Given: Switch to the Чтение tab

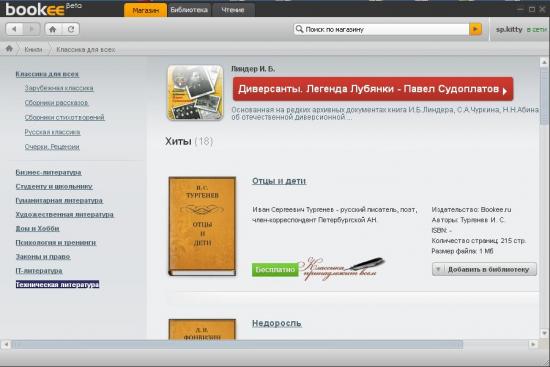Looking at the screenshot, I should pos(233,10).
